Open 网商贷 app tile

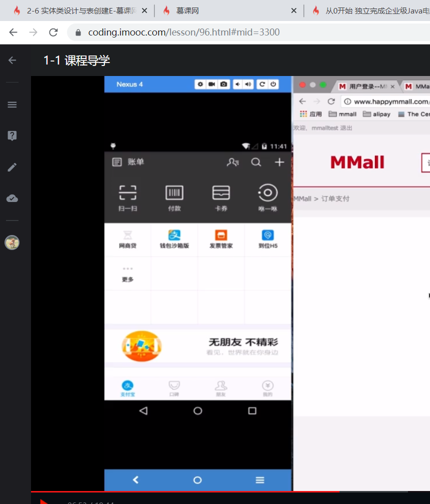(127, 239)
